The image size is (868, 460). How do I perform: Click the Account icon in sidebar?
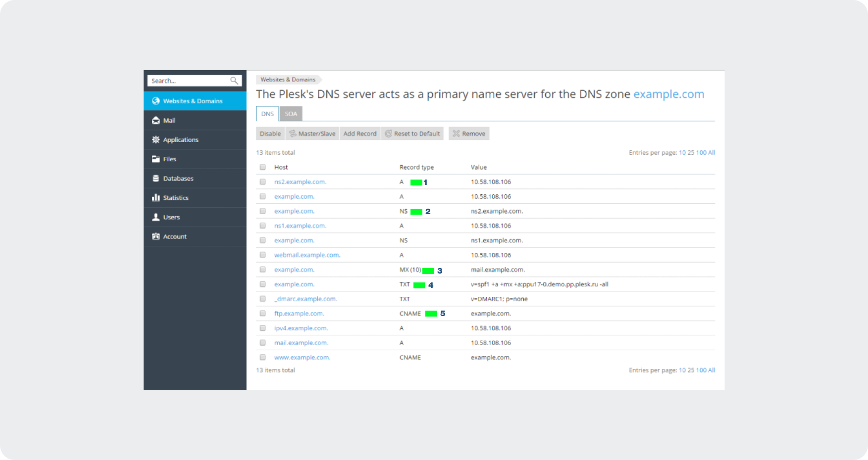(156, 236)
